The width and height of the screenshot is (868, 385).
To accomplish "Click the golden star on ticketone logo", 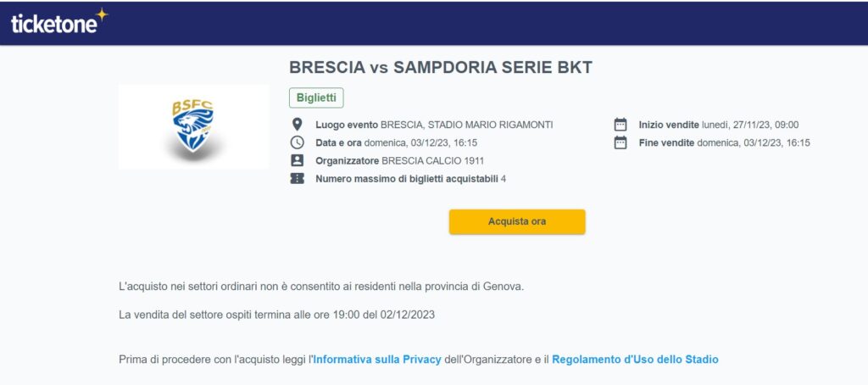I will (x=102, y=14).
